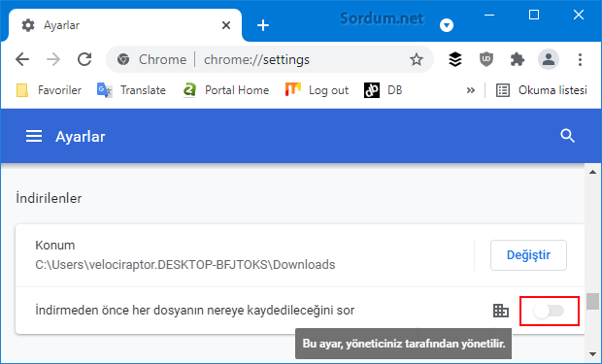Click the scrollbar up arrow
602x364 pixels.
point(593,172)
